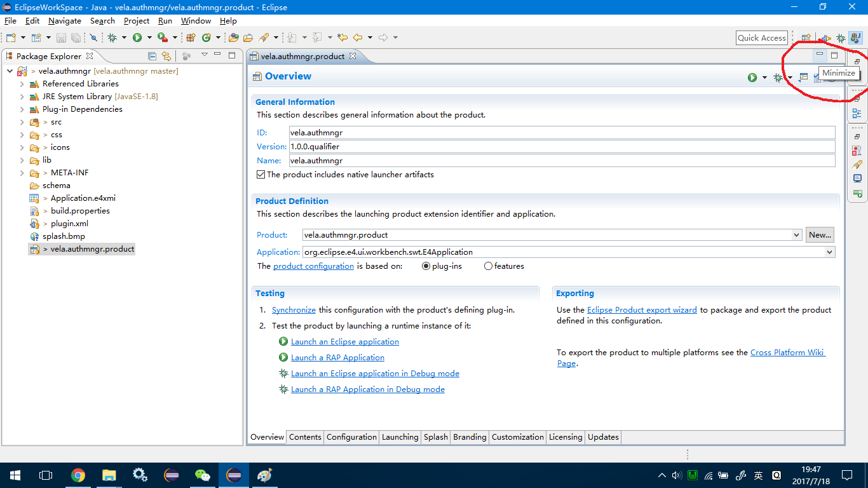Open the File menu
The image size is (868, 488).
[x=10, y=21]
